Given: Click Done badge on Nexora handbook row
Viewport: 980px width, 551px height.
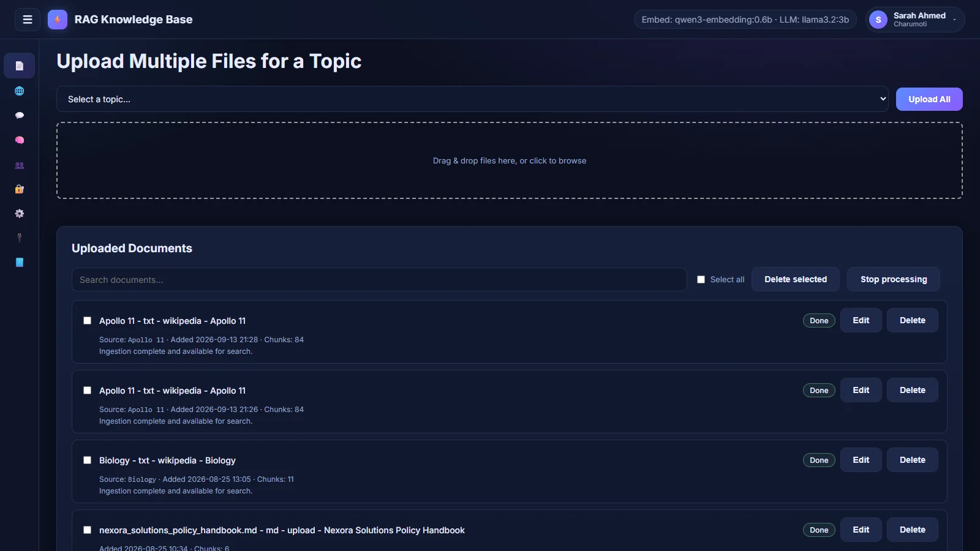Looking at the screenshot, I should 819,530.
